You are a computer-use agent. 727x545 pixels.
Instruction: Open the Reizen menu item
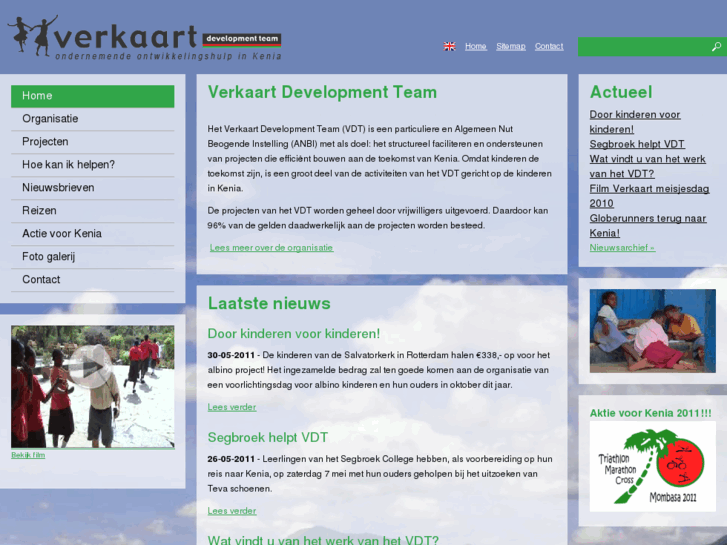tap(93, 211)
